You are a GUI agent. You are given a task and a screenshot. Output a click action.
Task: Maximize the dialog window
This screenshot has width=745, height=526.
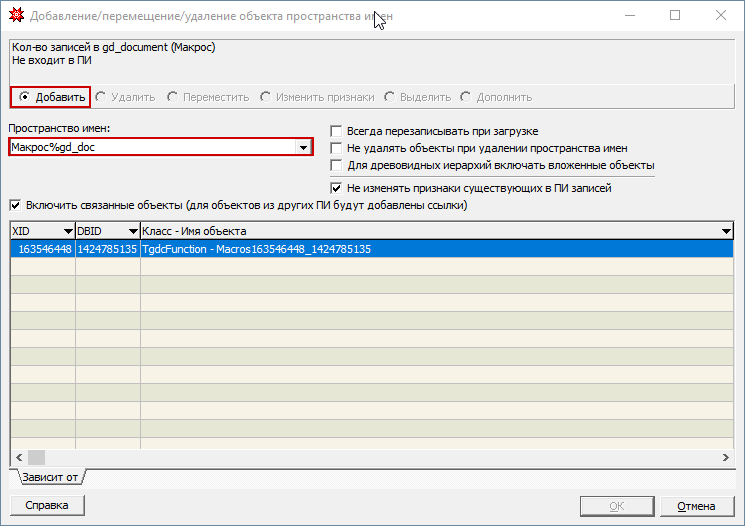pos(675,16)
